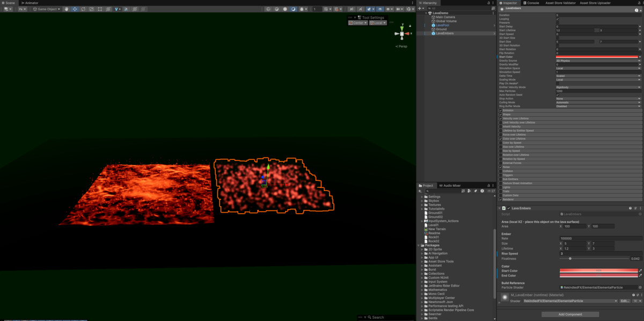Viewport: 644px width, 321px height.
Task: Click object picker for Particle Shader field
Action: pos(640,288)
